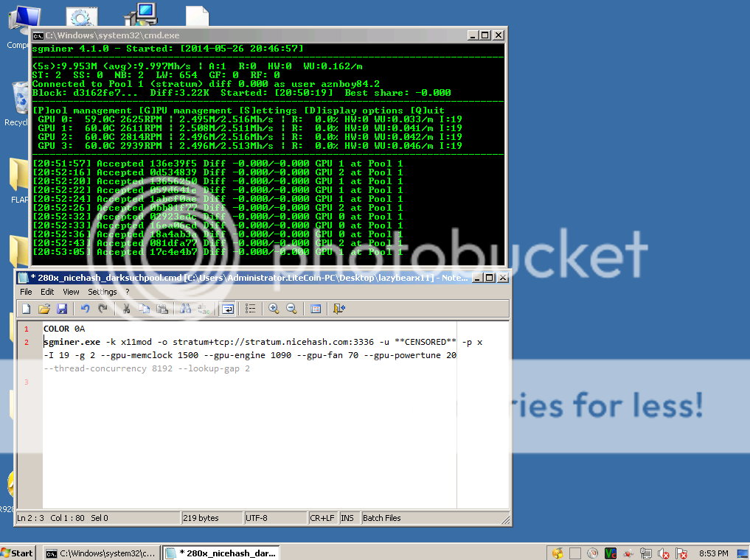
Task: Click the Notepad window resize grip
Action: coord(506,520)
